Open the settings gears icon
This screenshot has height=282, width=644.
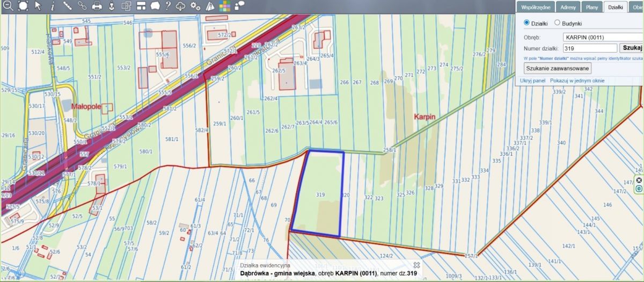pos(195,6)
